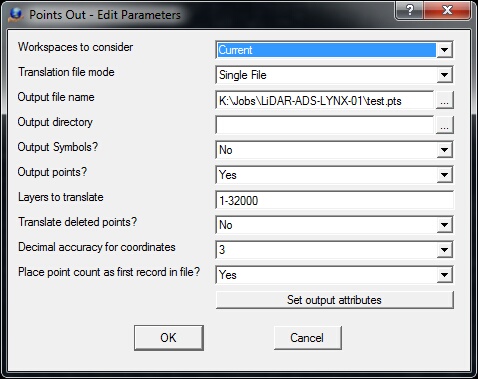Click the Output directory field

tap(325, 125)
